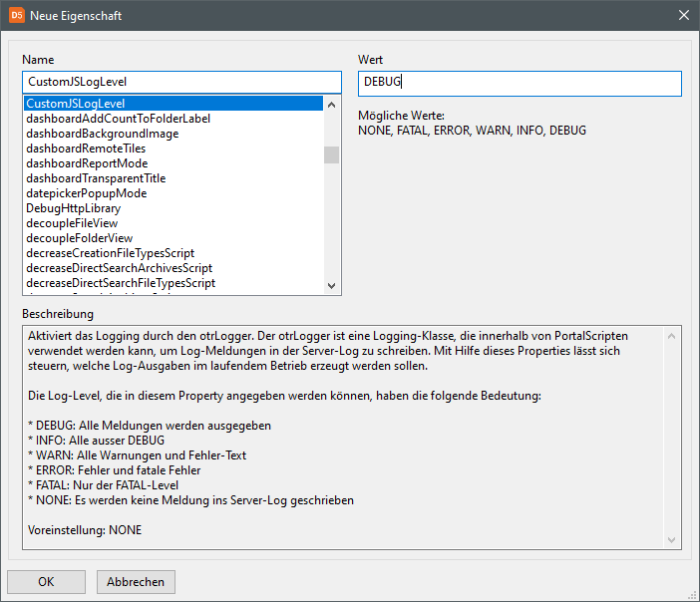Click the '* WARN: Alle Warnungen' line
This screenshot has width=700, height=602.
point(137,455)
